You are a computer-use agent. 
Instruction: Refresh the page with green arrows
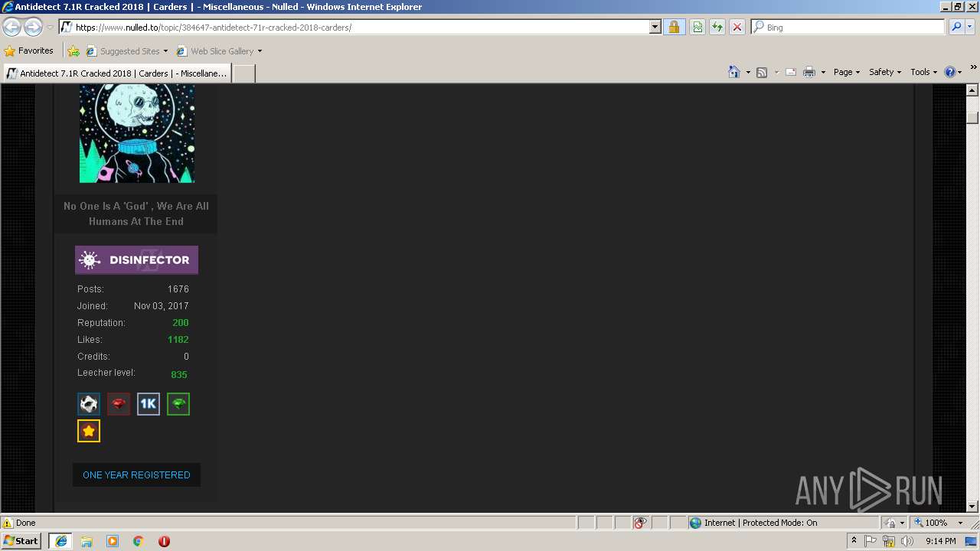tap(717, 27)
